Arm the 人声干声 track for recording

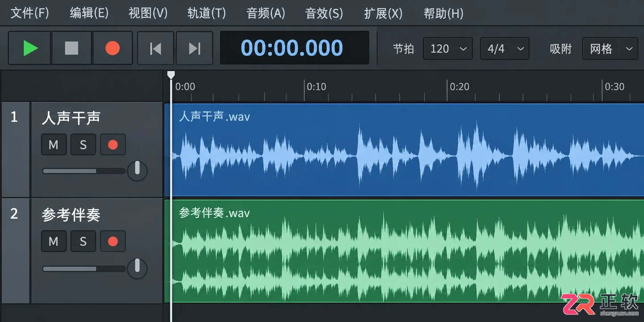(113, 144)
